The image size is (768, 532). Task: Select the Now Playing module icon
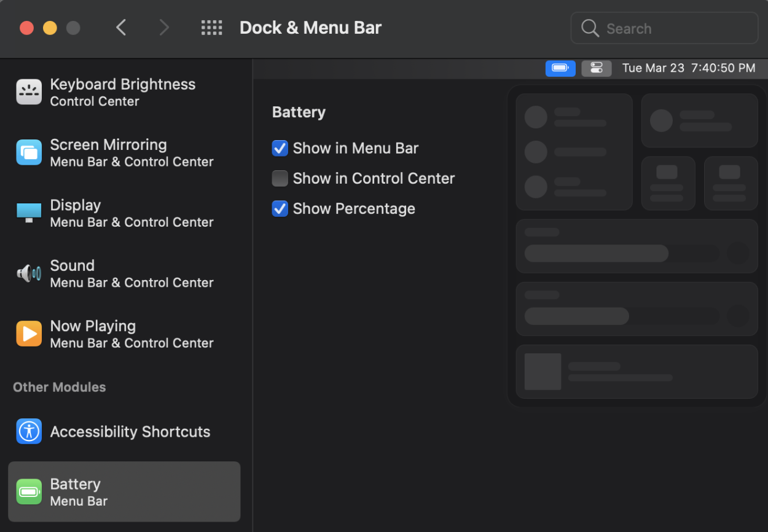coord(28,334)
